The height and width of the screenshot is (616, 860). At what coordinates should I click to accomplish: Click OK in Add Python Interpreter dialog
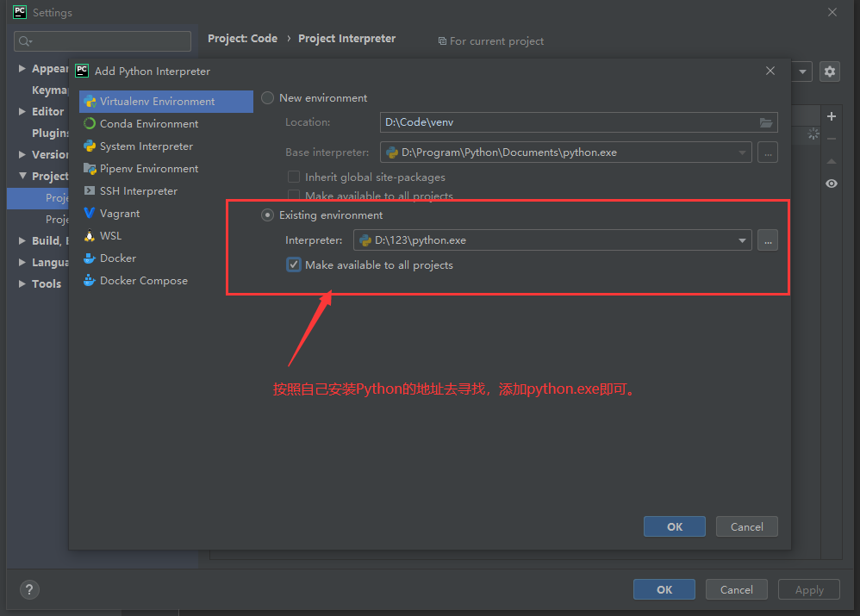pyautogui.click(x=675, y=526)
